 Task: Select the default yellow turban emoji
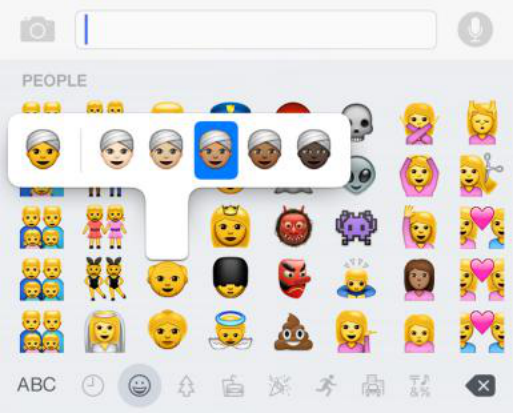(43, 149)
